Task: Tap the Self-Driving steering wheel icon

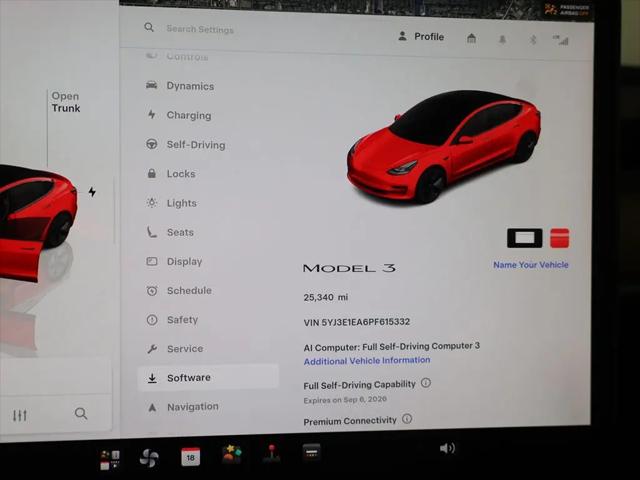Action: click(152, 144)
